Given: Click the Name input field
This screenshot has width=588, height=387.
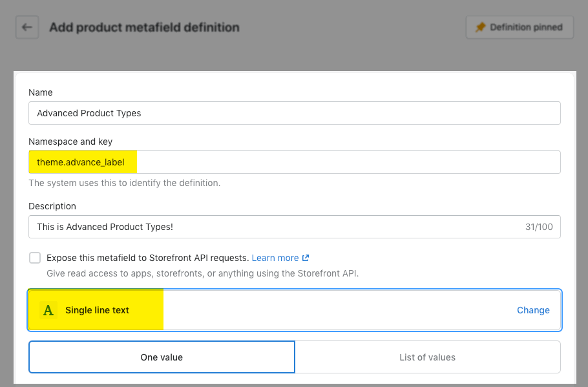Looking at the screenshot, I should pyautogui.click(x=295, y=113).
